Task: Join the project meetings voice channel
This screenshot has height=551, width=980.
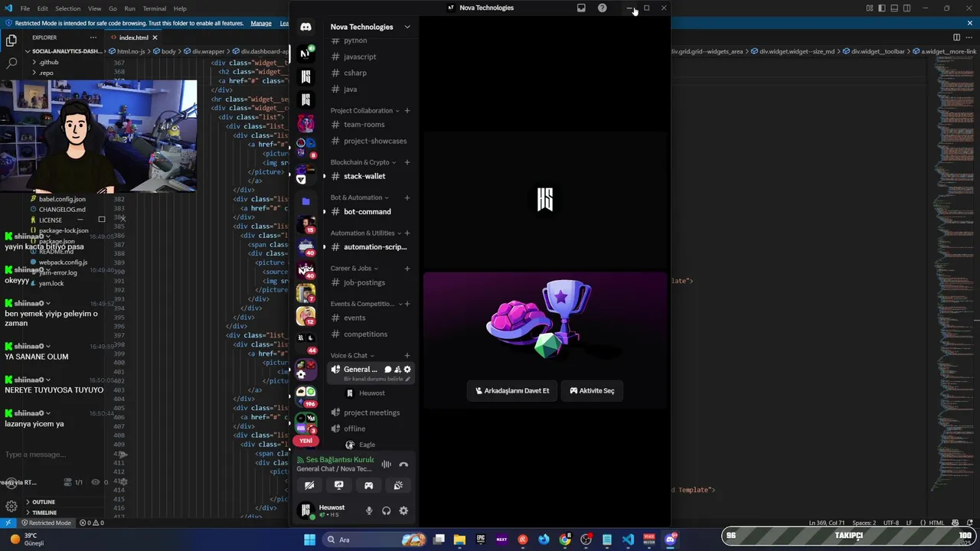Action: 371,412
